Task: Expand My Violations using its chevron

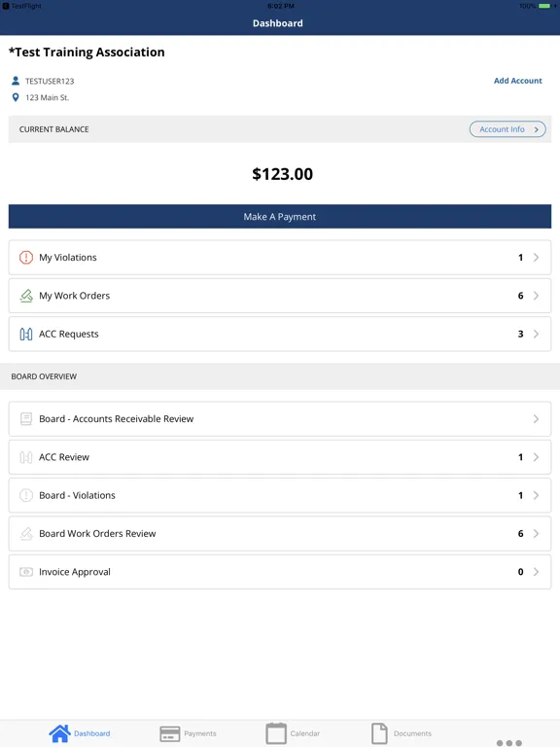Action: point(537,257)
